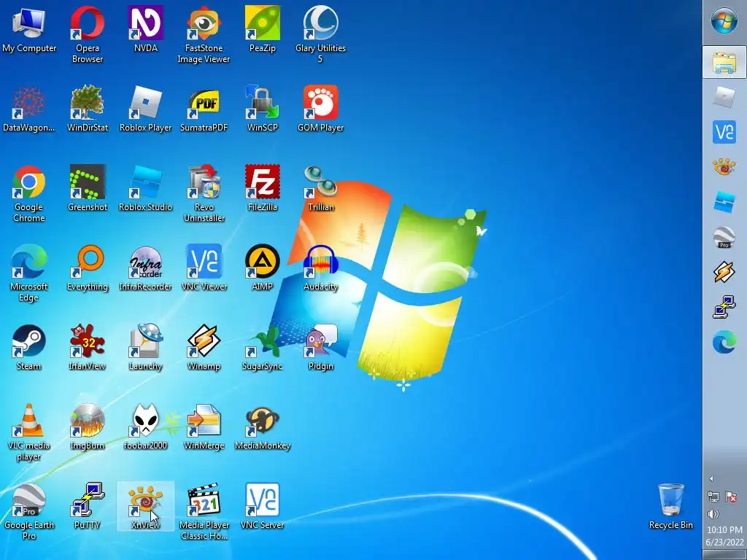Click the WinDirStat tree icon
Image resolution: width=747 pixels, height=560 pixels.
point(88,109)
